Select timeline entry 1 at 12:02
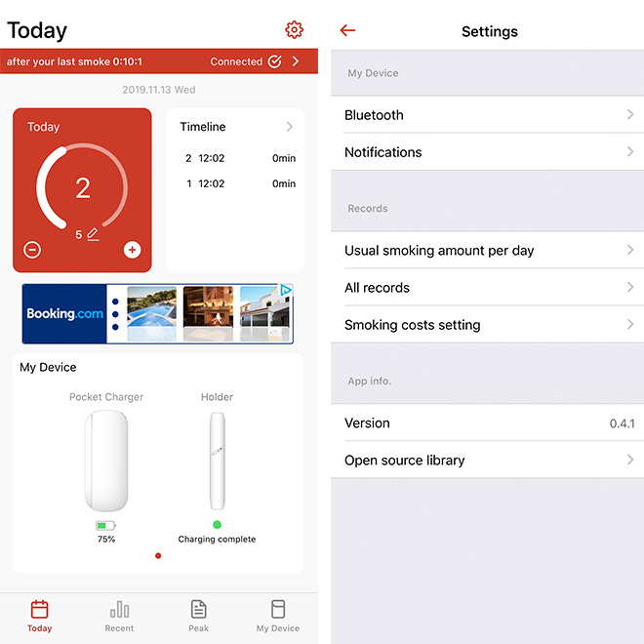Screen dimensions: 644x644 [x=240, y=183]
